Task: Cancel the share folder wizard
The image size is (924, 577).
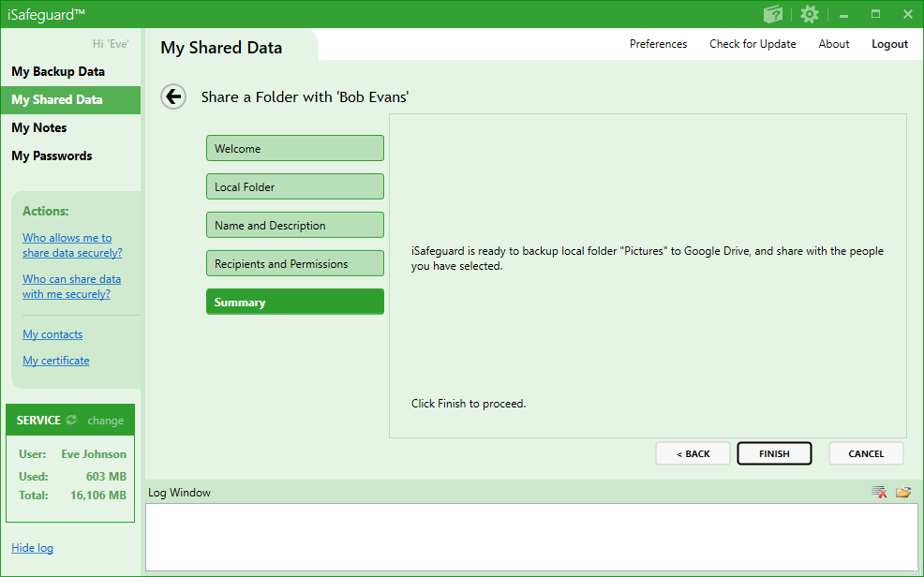Action: [866, 453]
